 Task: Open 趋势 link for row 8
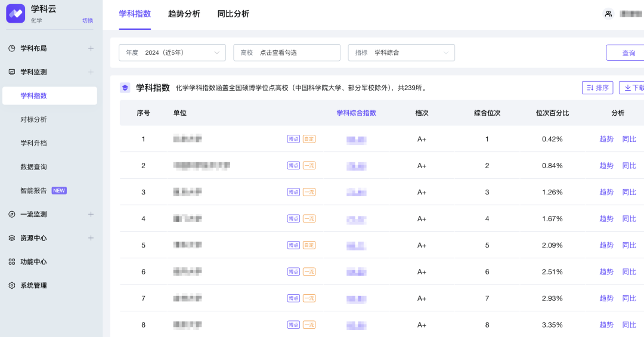pyautogui.click(x=606, y=324)
